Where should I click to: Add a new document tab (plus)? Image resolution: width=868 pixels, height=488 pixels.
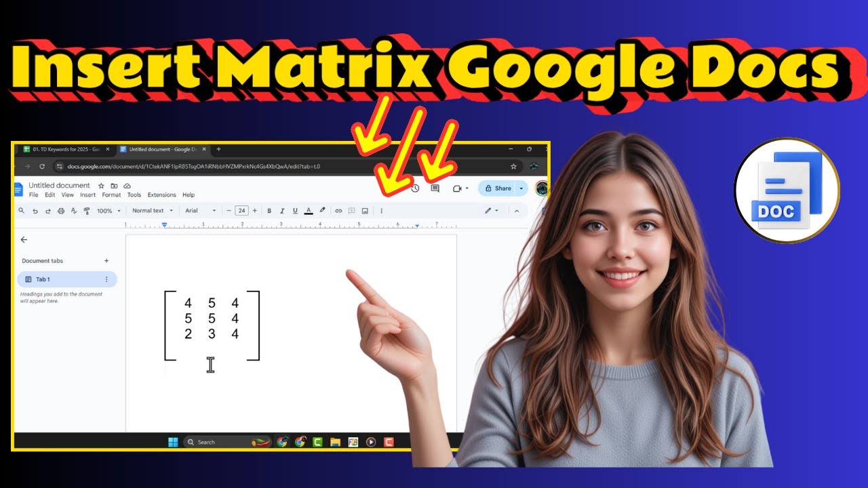point(106,261)
